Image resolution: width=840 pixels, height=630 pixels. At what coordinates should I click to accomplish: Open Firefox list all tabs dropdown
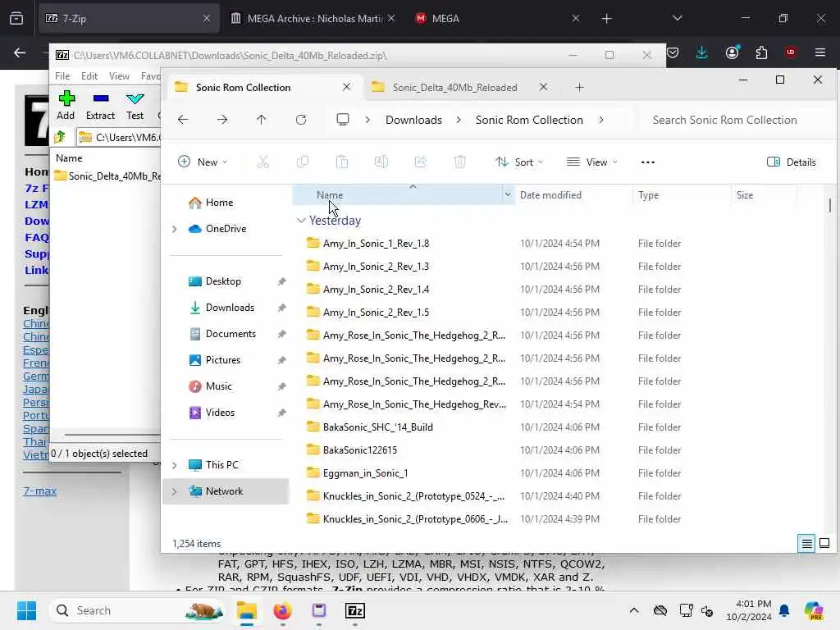[x=677, y=18]
